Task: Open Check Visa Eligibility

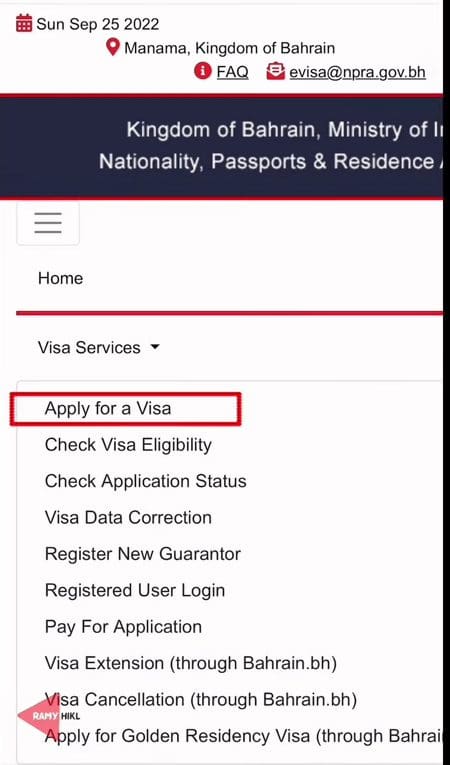Action: tap(128, 444)
